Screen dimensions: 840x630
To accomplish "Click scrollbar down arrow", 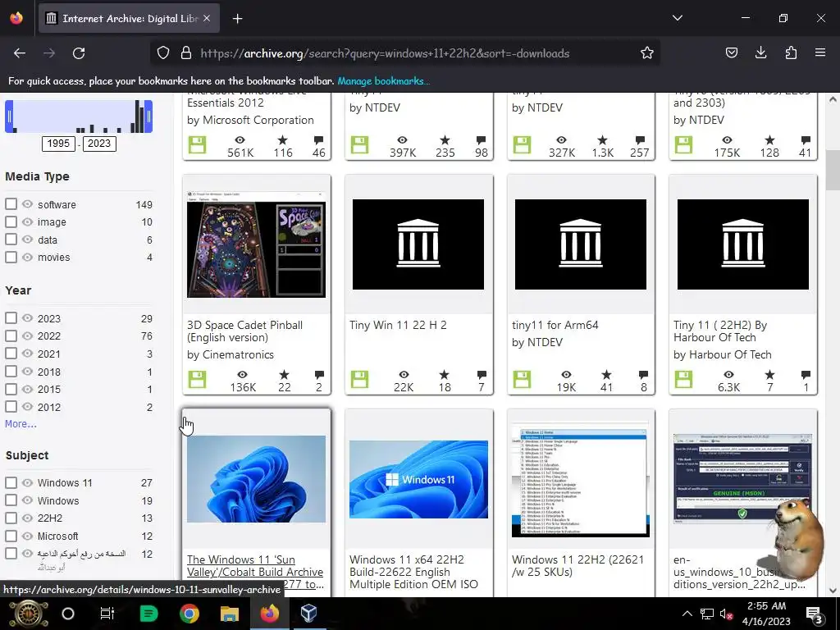I will (833, 591).
